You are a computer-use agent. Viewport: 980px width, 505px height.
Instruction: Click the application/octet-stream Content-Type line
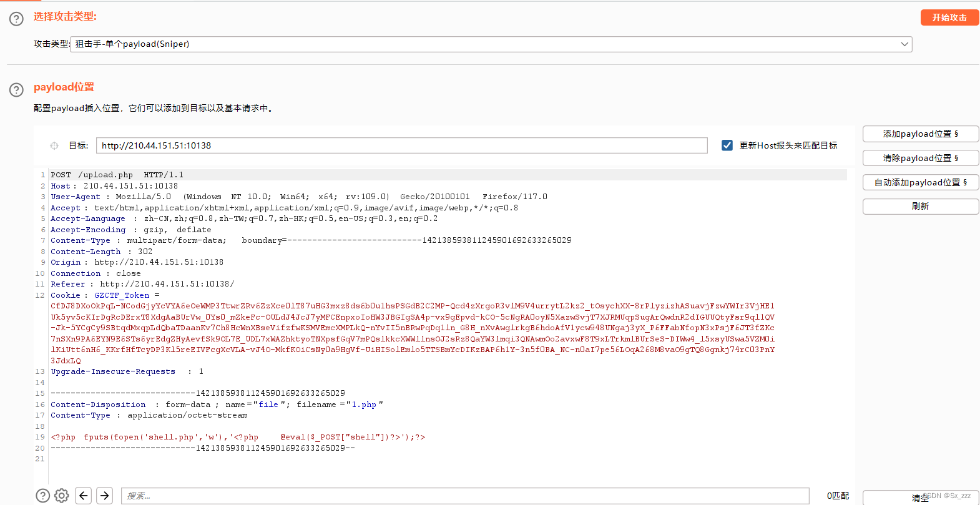pos(149,415)
